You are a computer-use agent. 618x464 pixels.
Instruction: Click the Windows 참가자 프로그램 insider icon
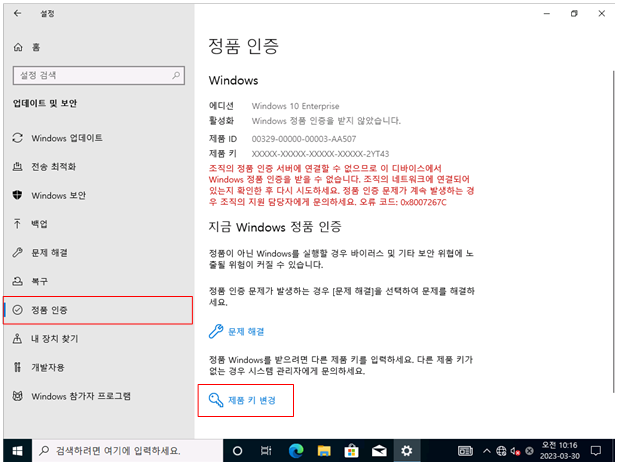click(x=17, y=396)
